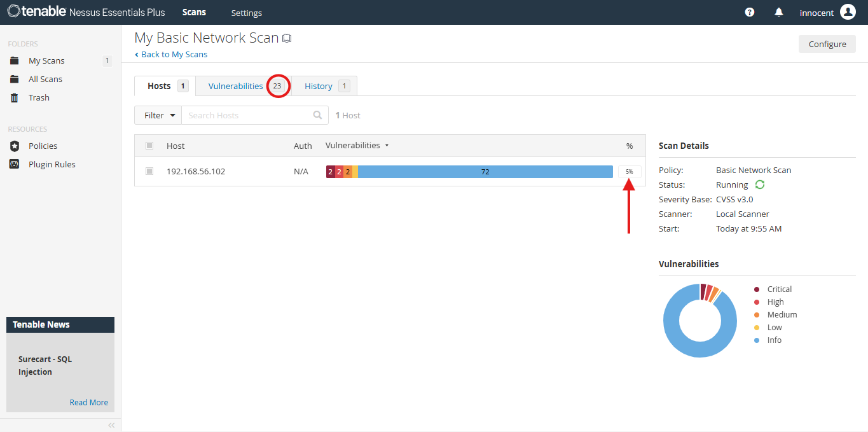Open the Policies resource link

(43, 146)
